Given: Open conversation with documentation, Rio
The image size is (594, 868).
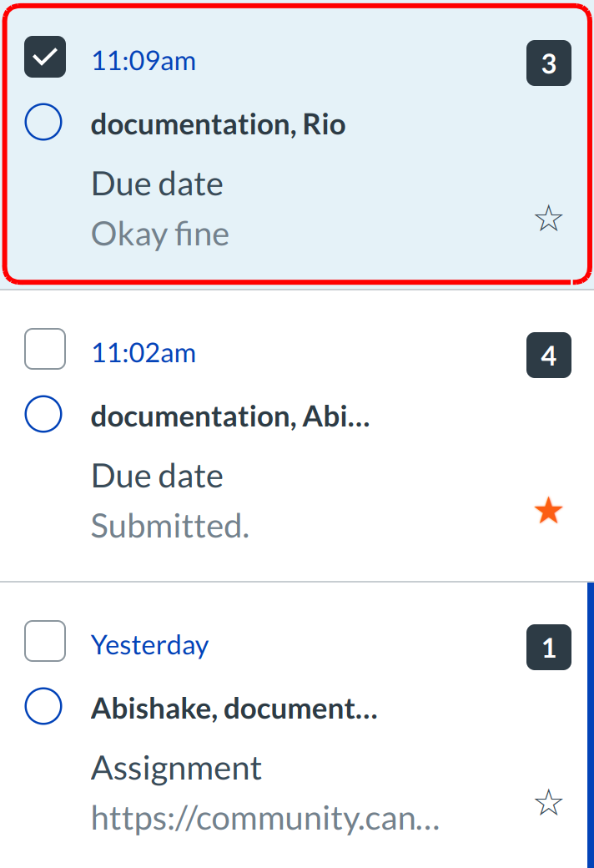Looking at the screenshot, I should (218, 125).
